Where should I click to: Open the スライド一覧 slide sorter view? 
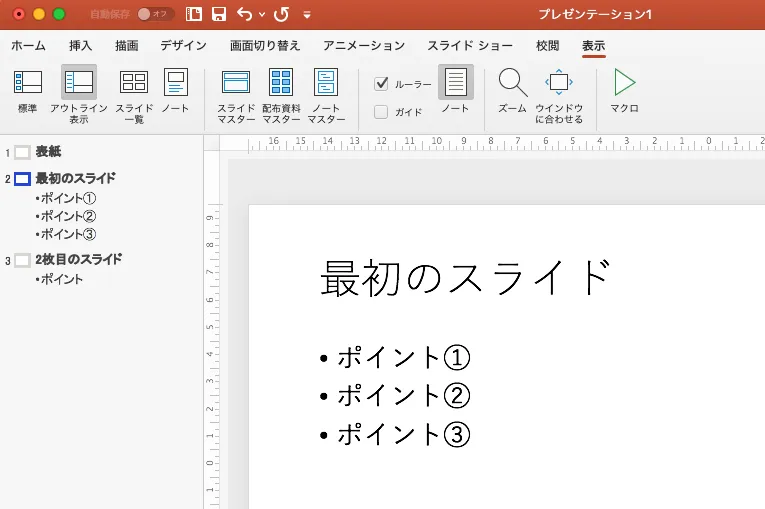[134, 96]
